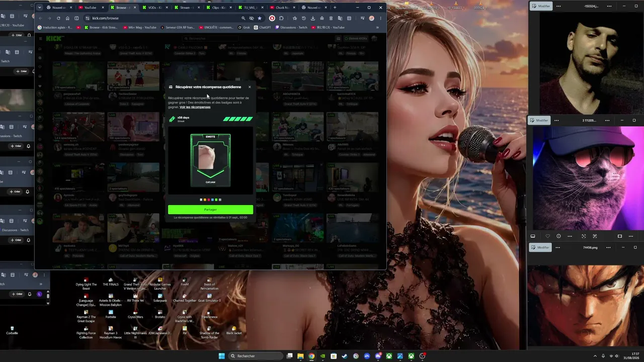Open 'Serveur GTA RP' bookmark
The image size is (644, 362).
(x=178, y=27)
